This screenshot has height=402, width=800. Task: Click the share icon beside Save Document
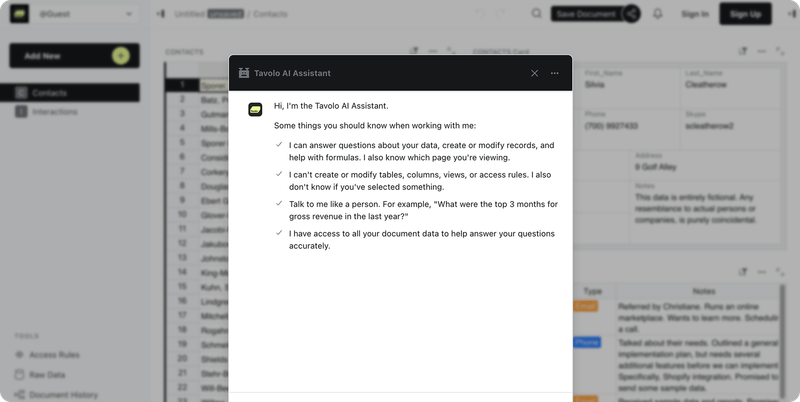point(631,14)
